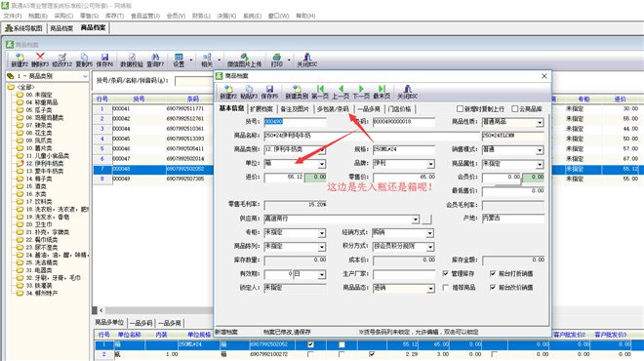Open the 供应商 dropdown list

[416, 220]
